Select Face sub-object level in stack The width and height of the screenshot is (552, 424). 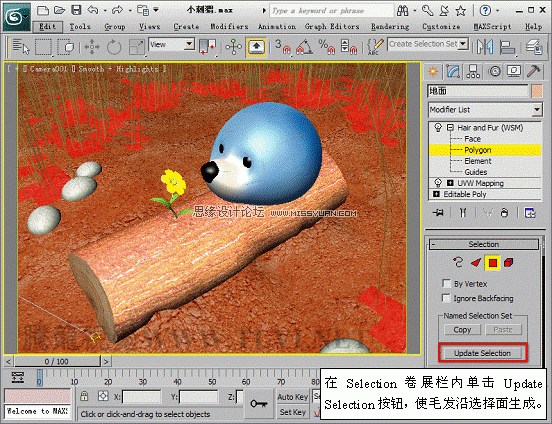coord(472,139)
